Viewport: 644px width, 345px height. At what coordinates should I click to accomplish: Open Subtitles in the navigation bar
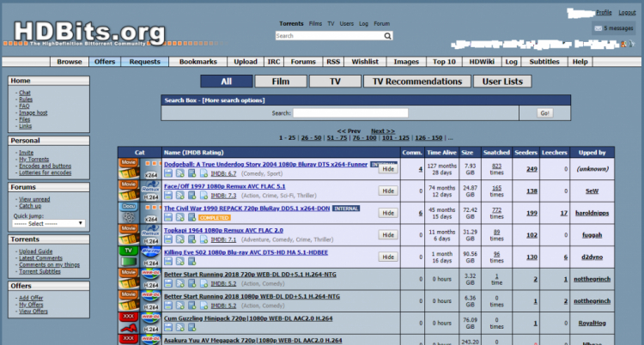[x=544, y=62]
